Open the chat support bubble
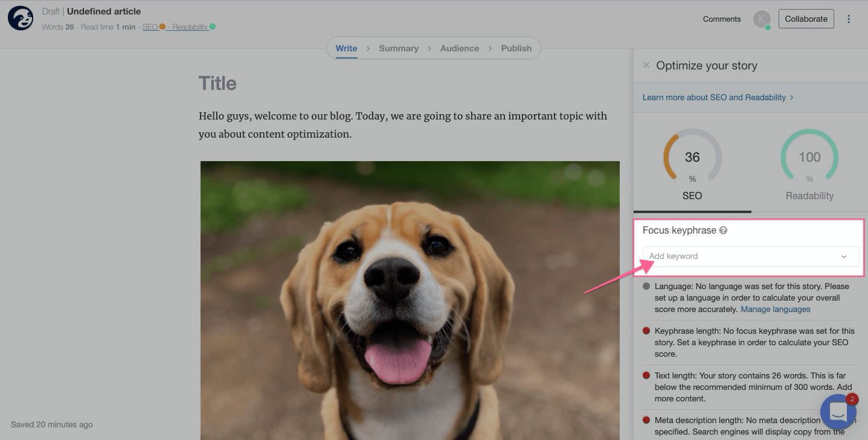The height and width of the screenshot is (440, 868). pos(838,412)
